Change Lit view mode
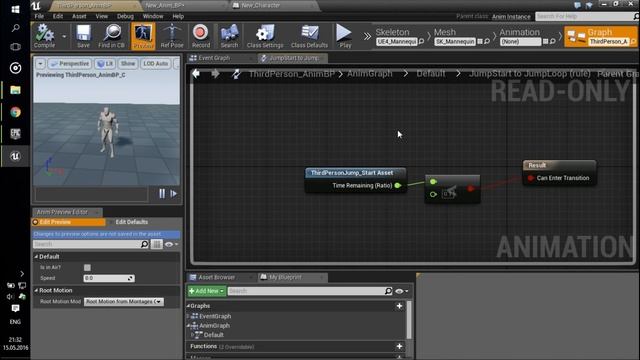 [105, 64]
